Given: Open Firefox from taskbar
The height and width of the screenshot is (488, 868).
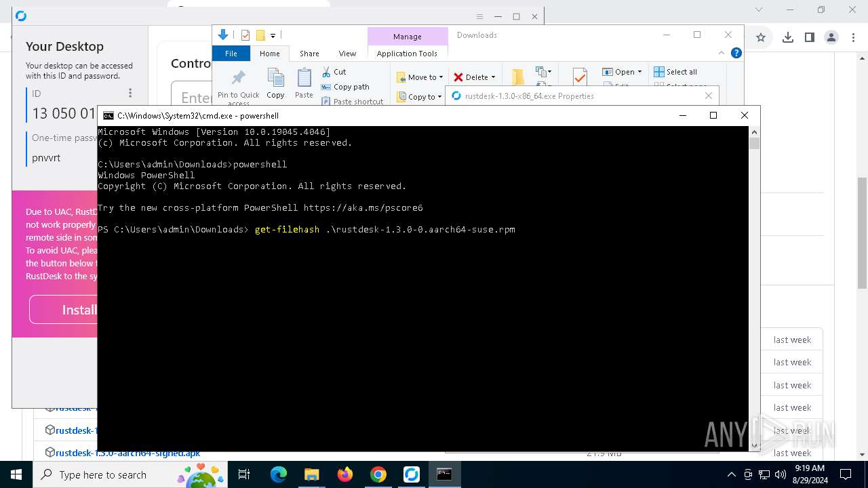Looking at the screenshot, I should pyautogui.click(x=345, y=474).
